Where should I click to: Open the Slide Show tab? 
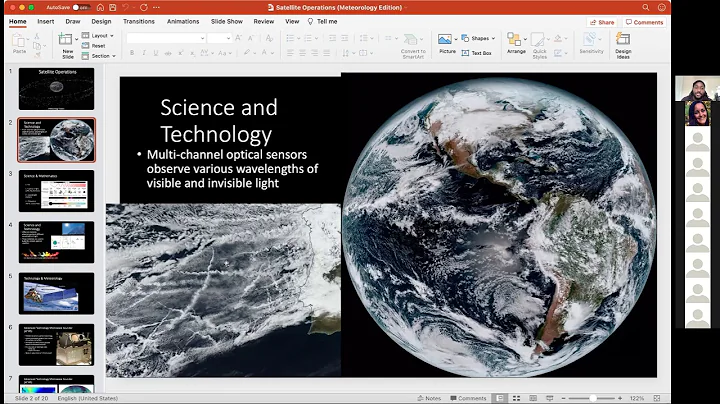pyautogui.click(x=227, y=22)
